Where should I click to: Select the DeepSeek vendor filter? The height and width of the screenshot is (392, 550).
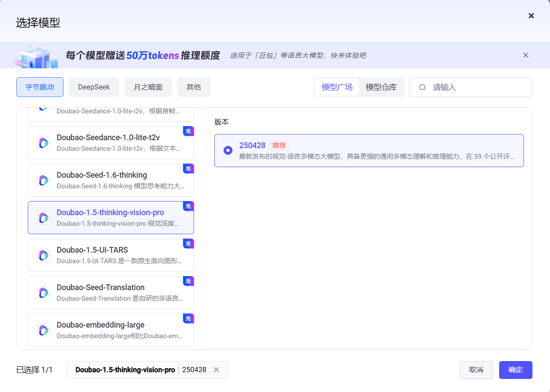(x=94, y=87)
